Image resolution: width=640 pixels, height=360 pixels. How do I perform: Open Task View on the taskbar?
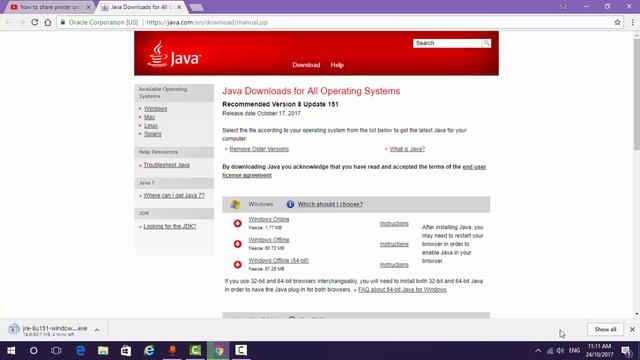[x=56, y=351]
